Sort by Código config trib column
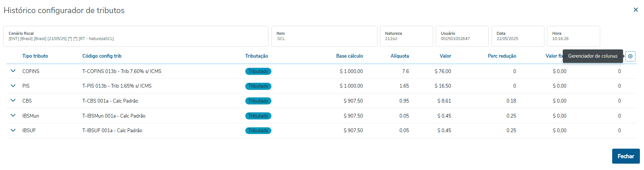The width and height of the screenshot is (644, 170). (102, 56)
